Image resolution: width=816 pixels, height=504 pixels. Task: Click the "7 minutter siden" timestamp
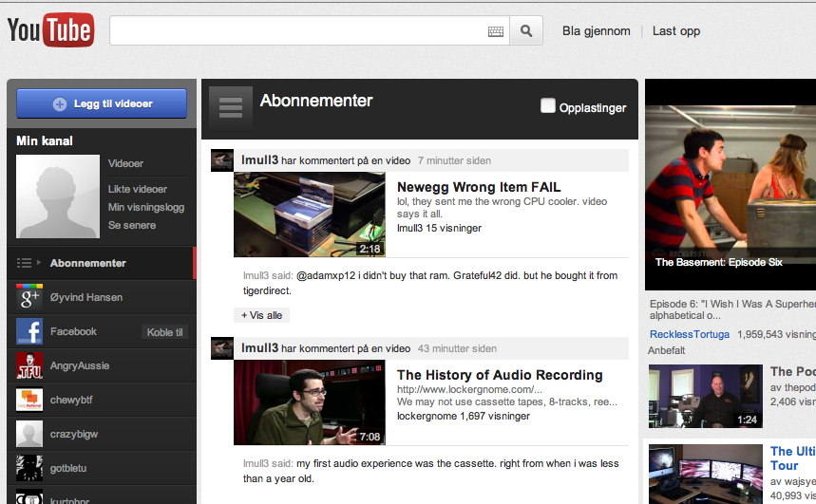click(454, 160)
